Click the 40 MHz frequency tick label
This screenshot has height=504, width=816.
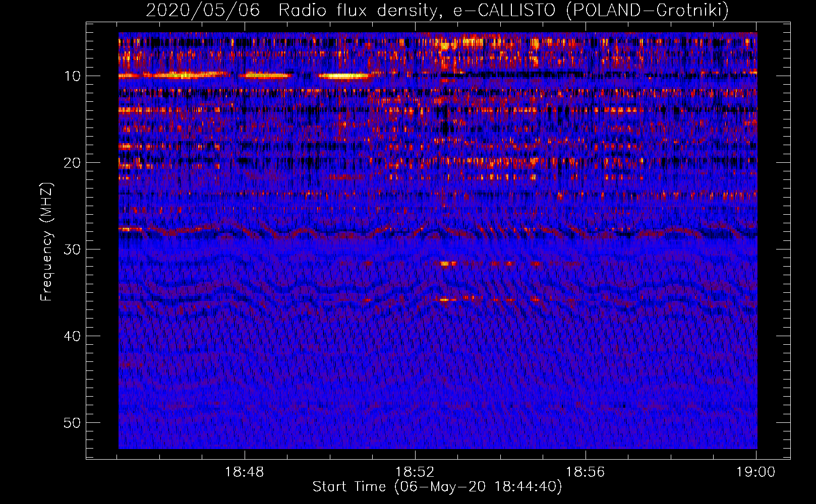point(72,336)
